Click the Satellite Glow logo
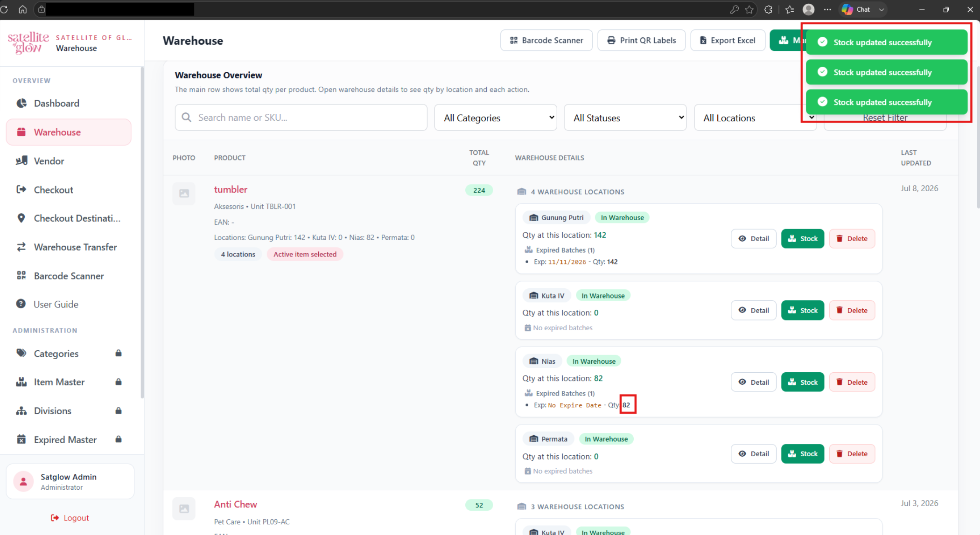This screenshot has height=535, width=980. (28, 42)
